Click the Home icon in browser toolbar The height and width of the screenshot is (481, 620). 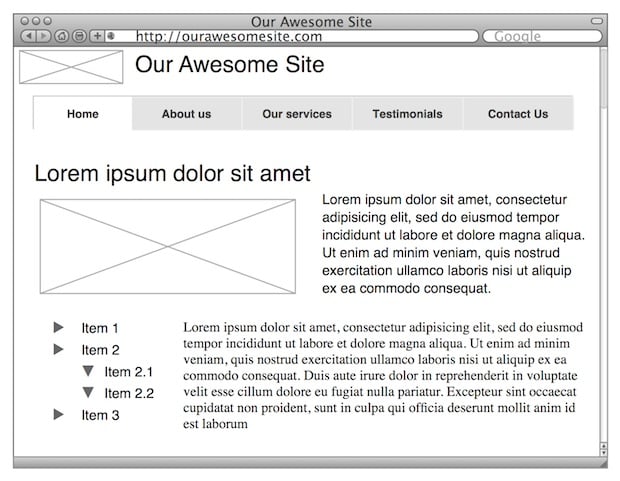pos(61,36)
